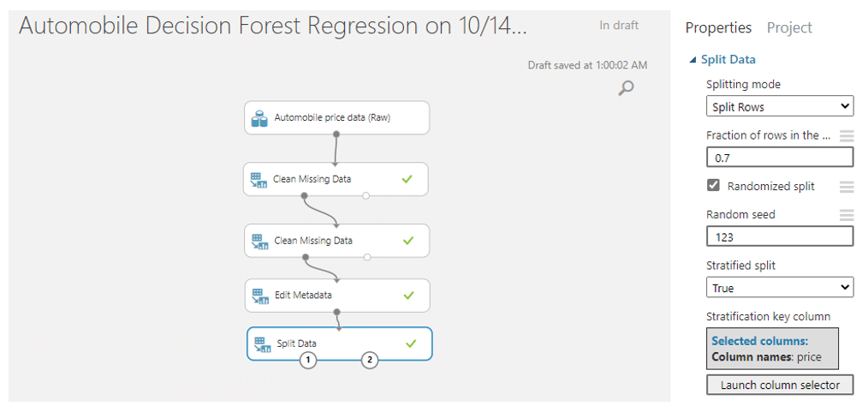Click the green checkmark on Edit Metadata
Image resolution: width=868 pixels, height=406 pixels.
point(408,296)
